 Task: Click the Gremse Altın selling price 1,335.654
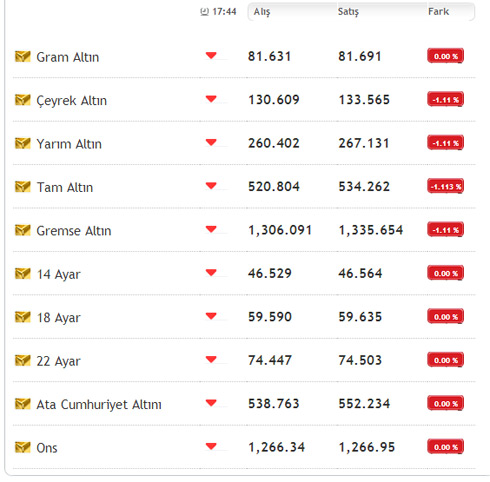tap(371, 230)
